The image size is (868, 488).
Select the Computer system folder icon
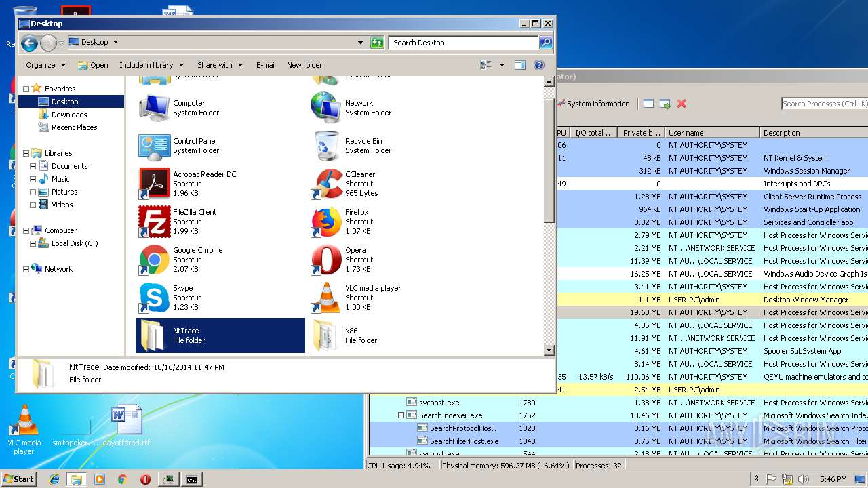coord(154,107)
